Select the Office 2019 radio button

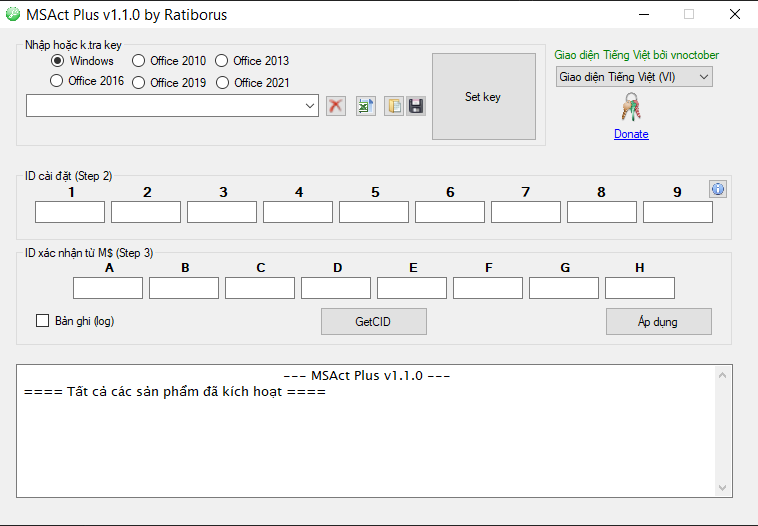click(169, 83)
